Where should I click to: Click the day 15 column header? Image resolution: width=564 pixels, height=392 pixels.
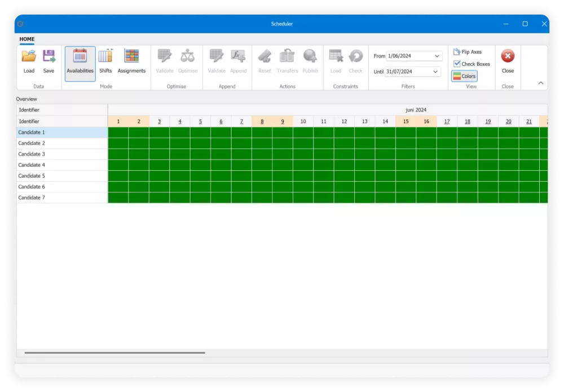tap(406, 122)
